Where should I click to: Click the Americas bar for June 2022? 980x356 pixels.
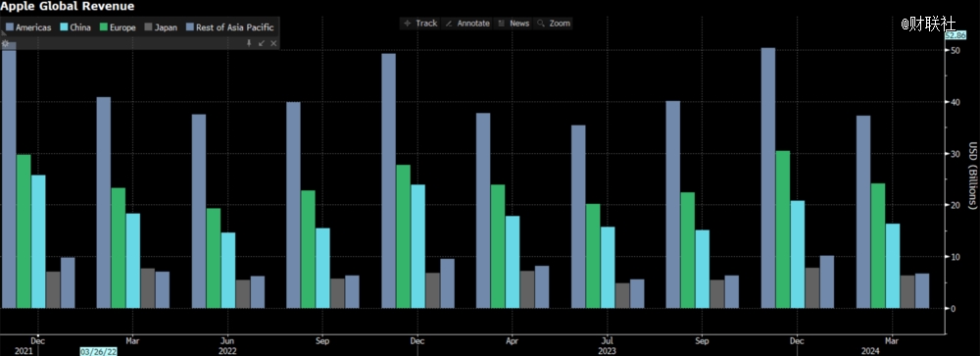tap(199, 211)
